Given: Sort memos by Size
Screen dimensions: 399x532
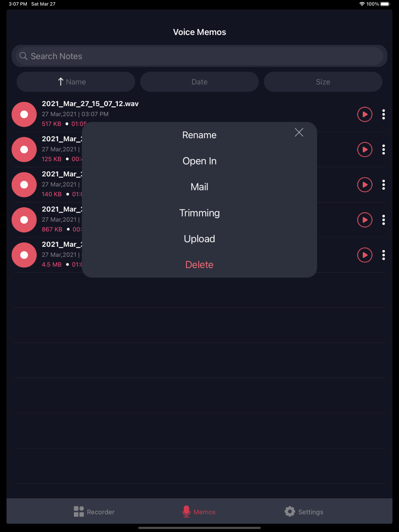Looking at the screenshot, I should tap(323, 82).
